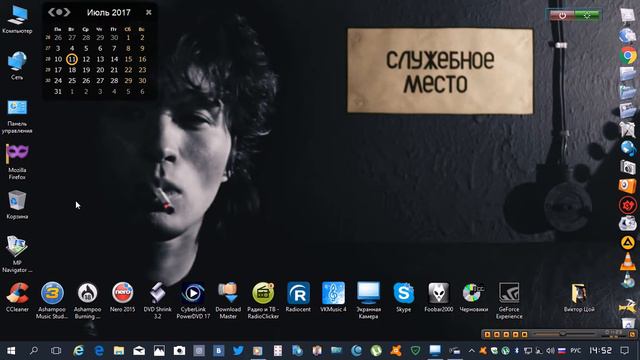The height and width of the screenshot is (360, 640).
Task: Open the VK app on the taskbar
Action: pos(218,351)
